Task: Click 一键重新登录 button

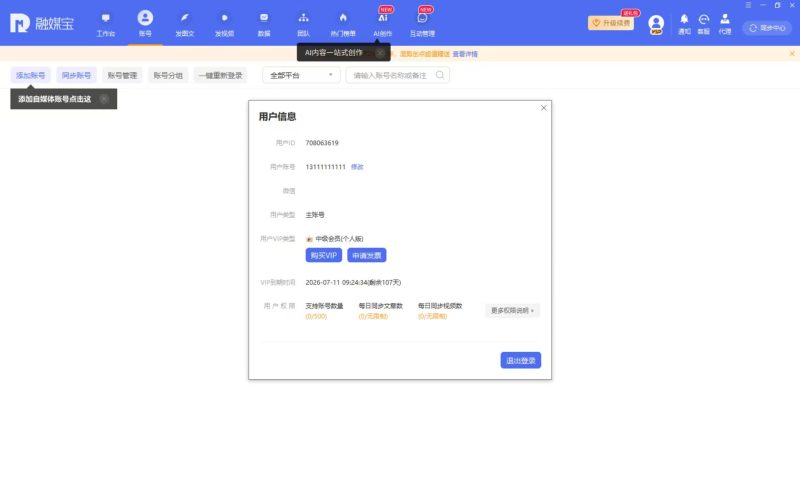Action: tap(220, 75)
